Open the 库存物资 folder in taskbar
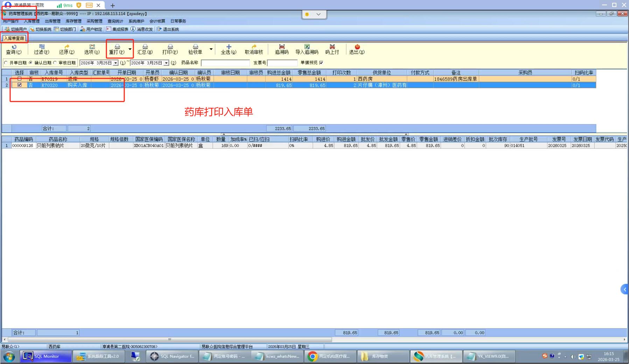 point(383,356)
